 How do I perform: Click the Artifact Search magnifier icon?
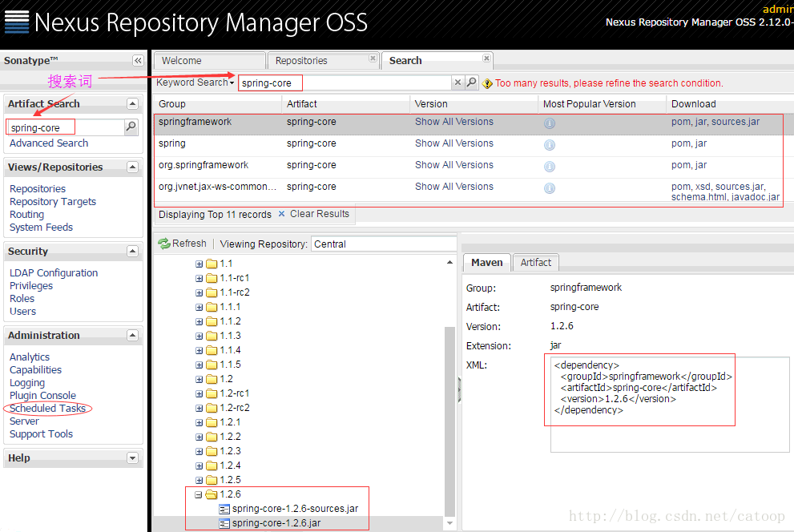pyautogui.click(x=131, y=127)
